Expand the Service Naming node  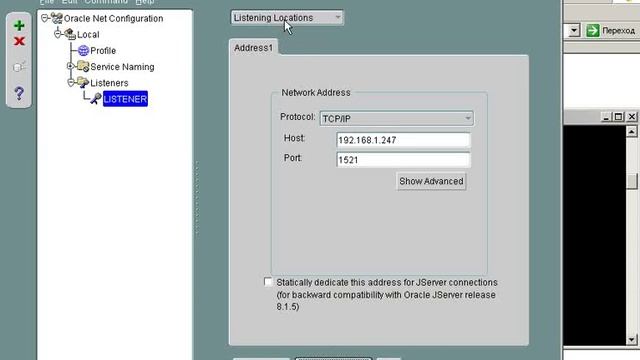point(70,66)
